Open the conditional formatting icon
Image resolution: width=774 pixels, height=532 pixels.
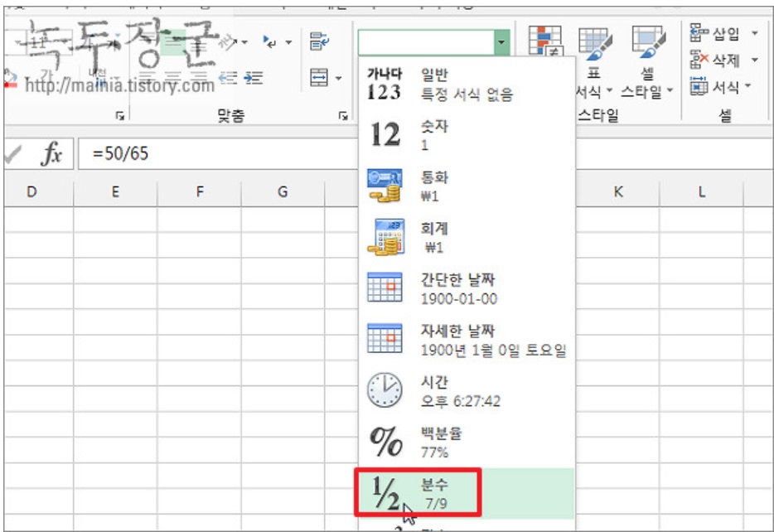545,41
